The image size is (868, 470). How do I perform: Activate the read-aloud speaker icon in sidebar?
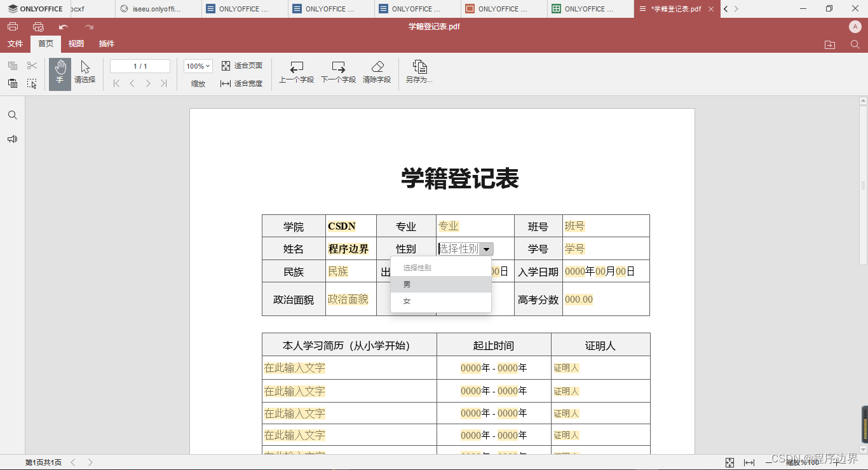(12, 139)
